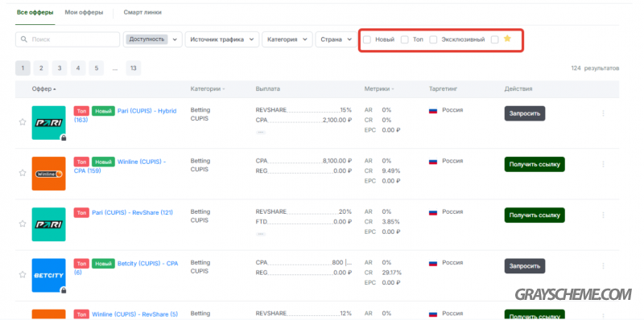Open the Категория dropdown
644x320 pixels.
tap(287, 39)
